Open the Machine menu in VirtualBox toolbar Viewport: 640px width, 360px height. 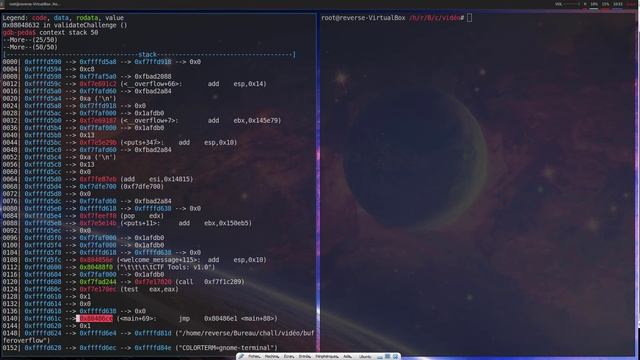(272, 357)
